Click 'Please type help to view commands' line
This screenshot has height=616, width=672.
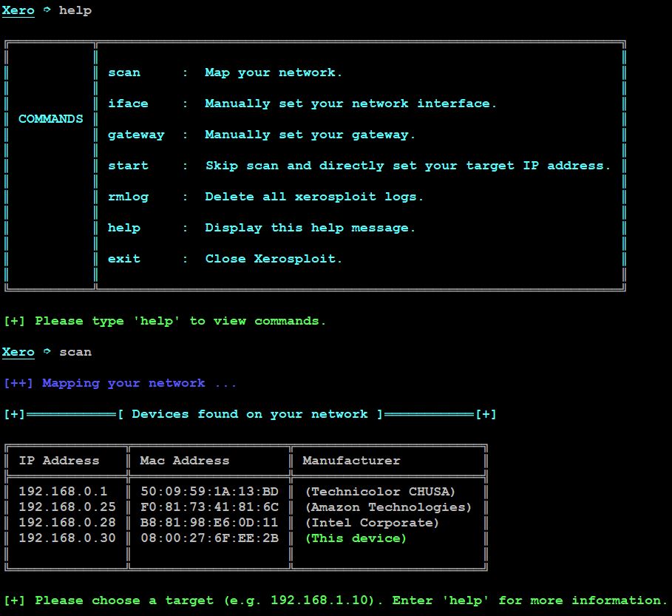coord(165,321)
